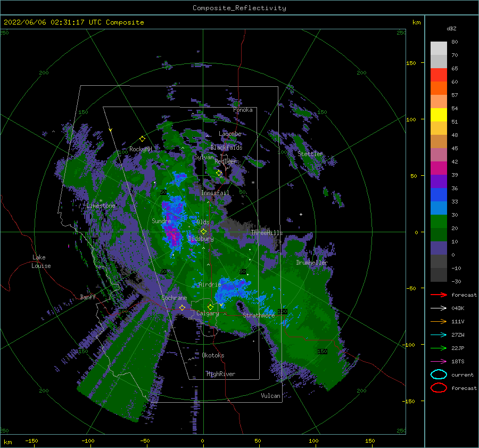The width and height of the screenshot is (479, 448).
Task: Click the Didsbury city label
Action: [201, 239]
